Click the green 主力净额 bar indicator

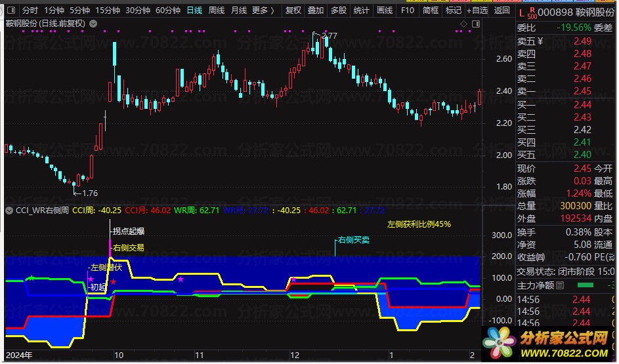coord(585,285)
